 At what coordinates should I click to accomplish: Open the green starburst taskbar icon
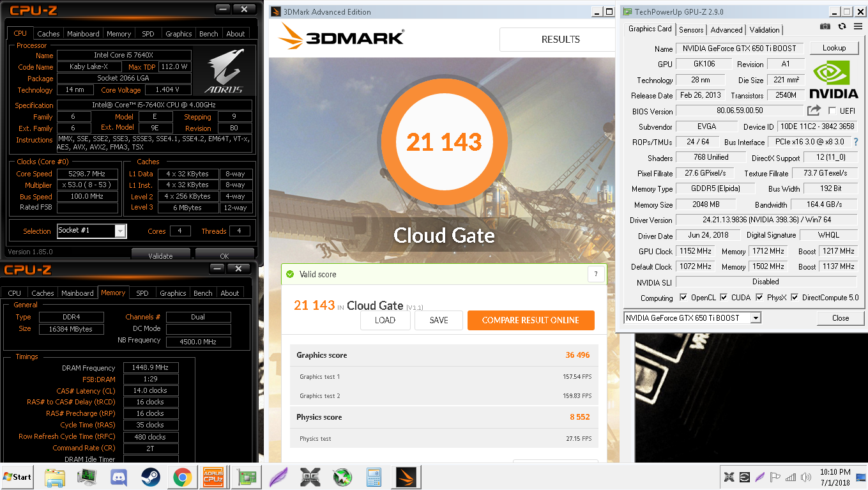tap(342, 477)
